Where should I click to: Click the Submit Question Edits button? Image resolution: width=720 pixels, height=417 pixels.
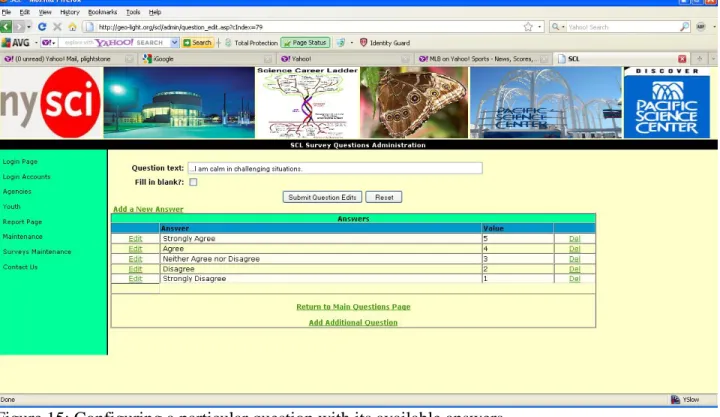pyautogui.click(x=322, y=197)
